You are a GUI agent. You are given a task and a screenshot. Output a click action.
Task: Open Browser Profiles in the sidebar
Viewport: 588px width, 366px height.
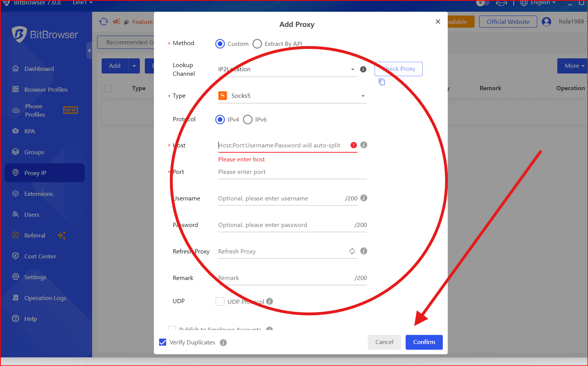click(46, 89)
